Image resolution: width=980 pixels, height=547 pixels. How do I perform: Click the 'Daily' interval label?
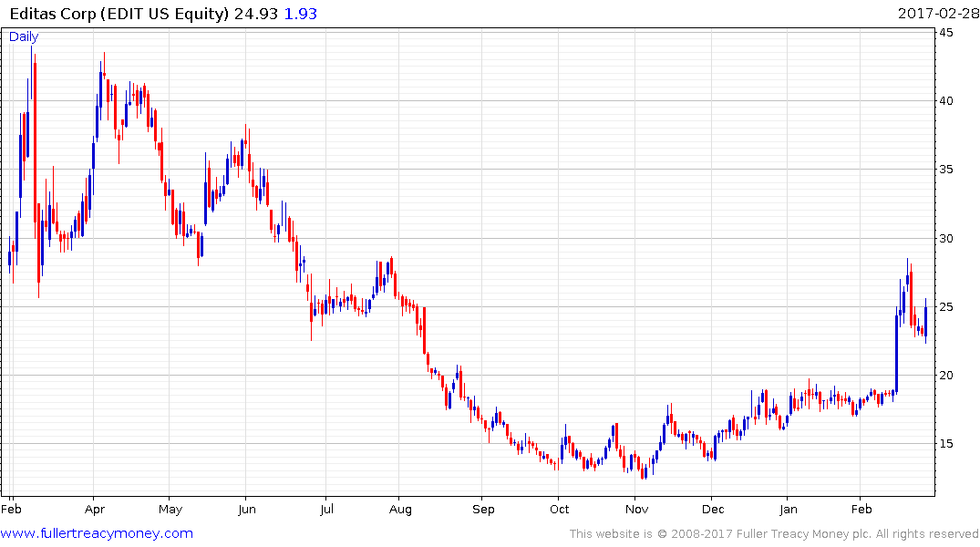click(24, 36)
